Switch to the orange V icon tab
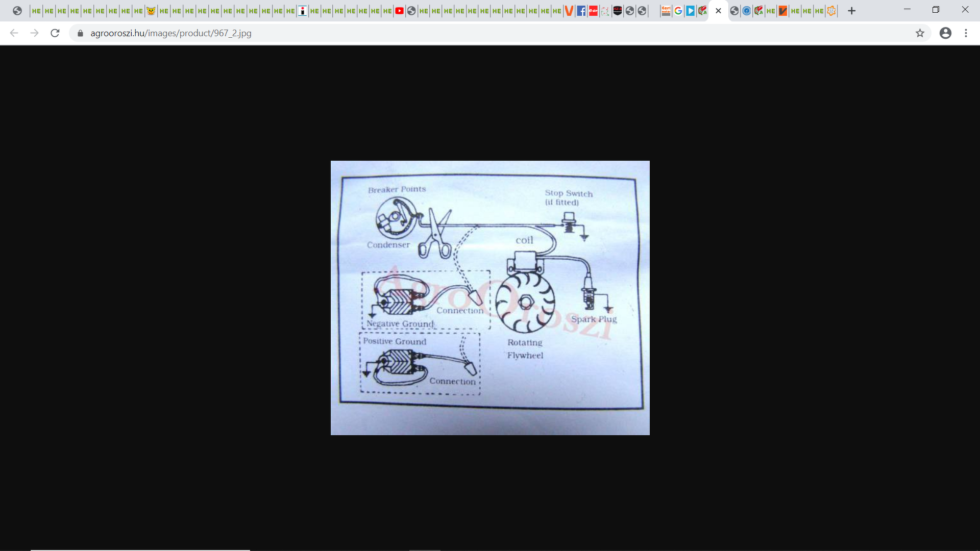The width and height of the screenshot is (980, 551). [x=569, y=11]
